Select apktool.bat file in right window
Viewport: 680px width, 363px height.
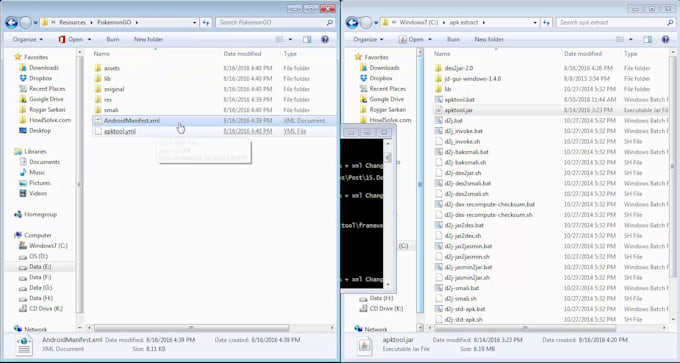[459, 99]
